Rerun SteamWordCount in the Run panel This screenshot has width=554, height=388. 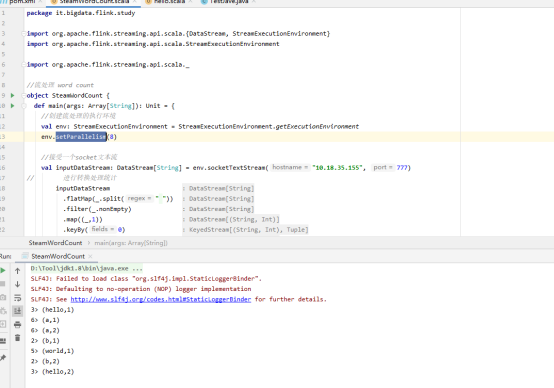click(x=3, y=271)
